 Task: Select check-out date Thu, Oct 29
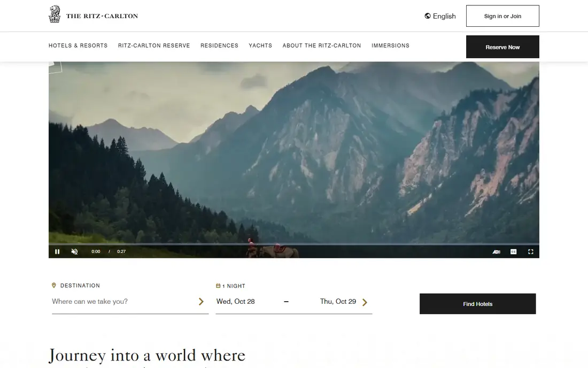tap(338, 302)
